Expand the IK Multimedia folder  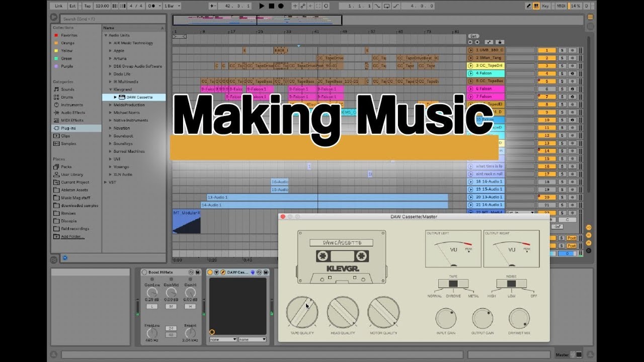pos(110,82)
